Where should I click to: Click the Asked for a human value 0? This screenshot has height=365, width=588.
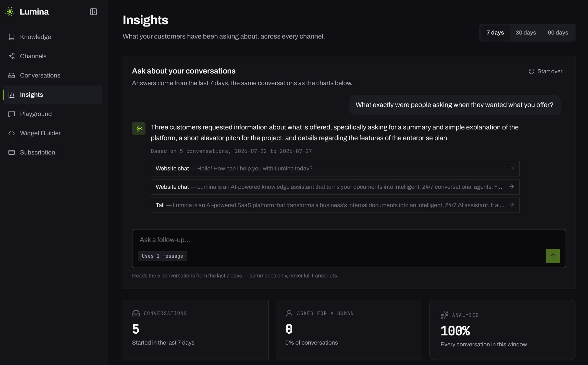[289, 329]
